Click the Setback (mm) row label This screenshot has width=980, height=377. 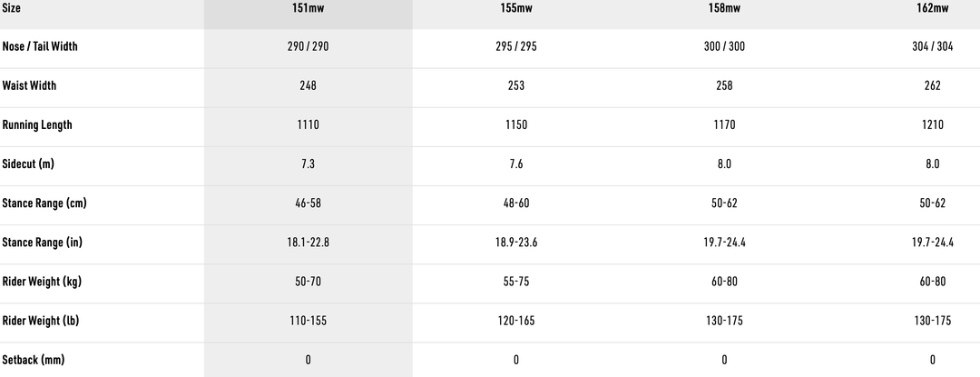[34, 360]
